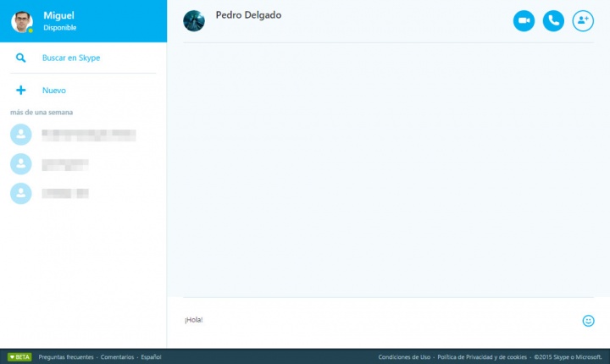Click the ©2015 Skype o Microsoft text
The height and width of the screenshot is (364, 610).
coord(568,357)
